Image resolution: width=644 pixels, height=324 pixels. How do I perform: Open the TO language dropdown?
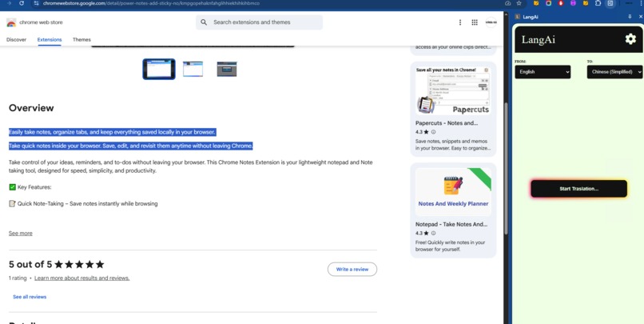tap(615, 71)
